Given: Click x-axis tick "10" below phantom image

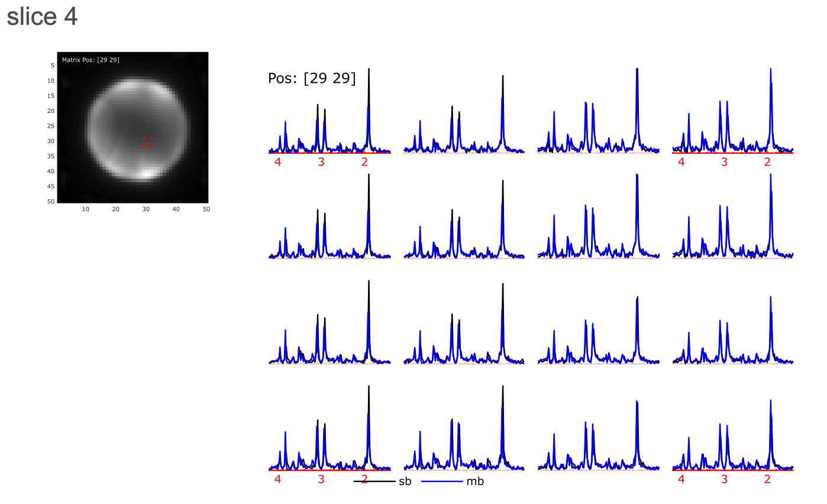Looking at the screenshot, I should coord(85,209).
